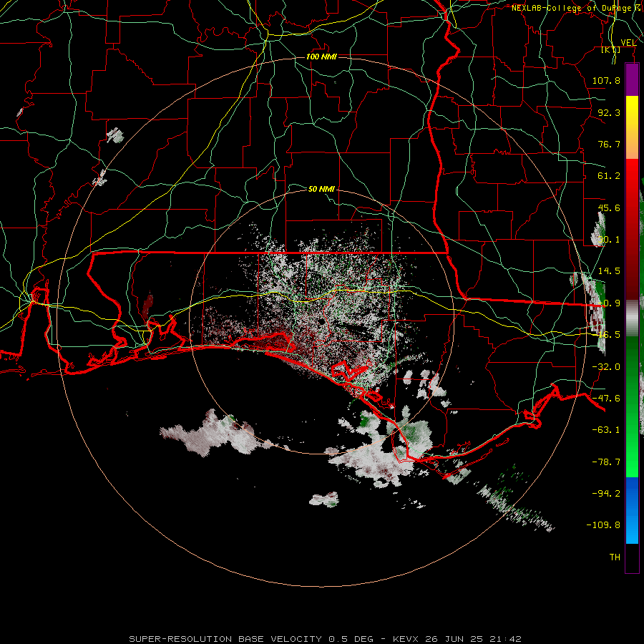Click the 14.5 velocity scale value
This screenshot has width=644, height=644.
[x=609, y=271]
